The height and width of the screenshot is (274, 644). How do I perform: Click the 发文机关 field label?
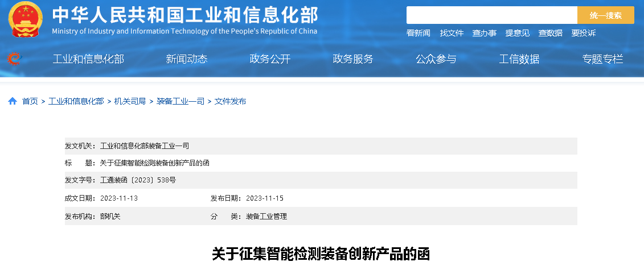pos(80,146)
